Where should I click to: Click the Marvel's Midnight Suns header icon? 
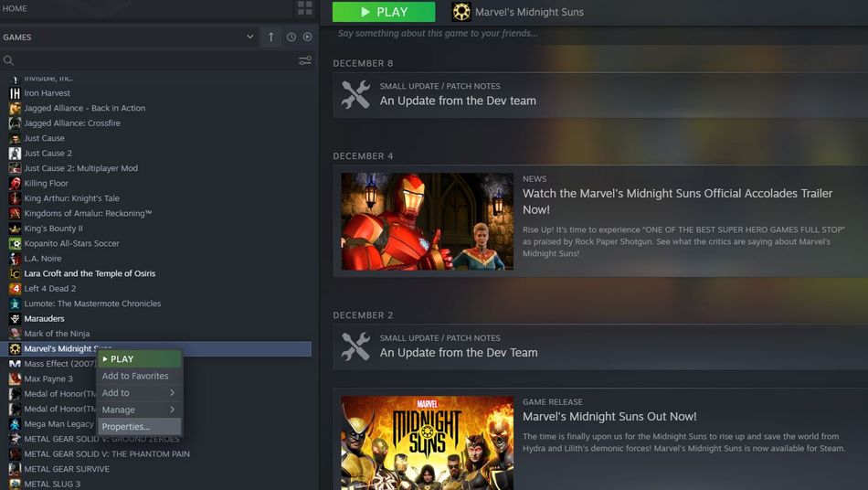(461, 12)
